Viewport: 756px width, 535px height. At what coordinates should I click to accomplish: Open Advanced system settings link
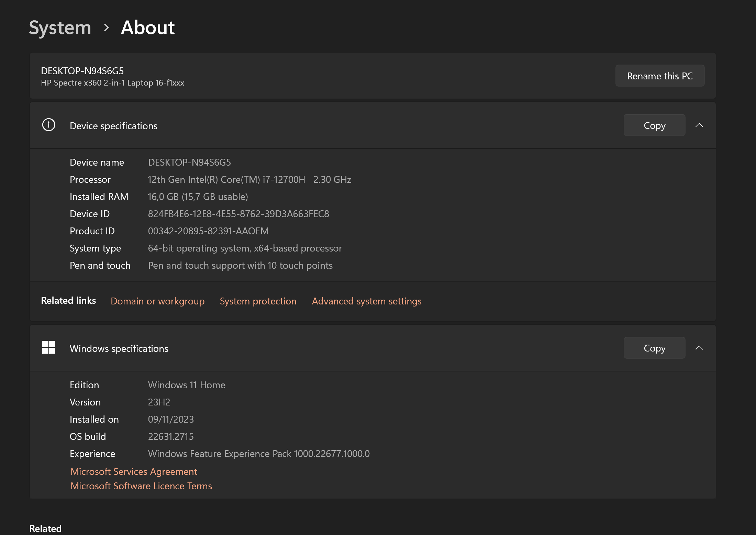click(x=366, y=301)
